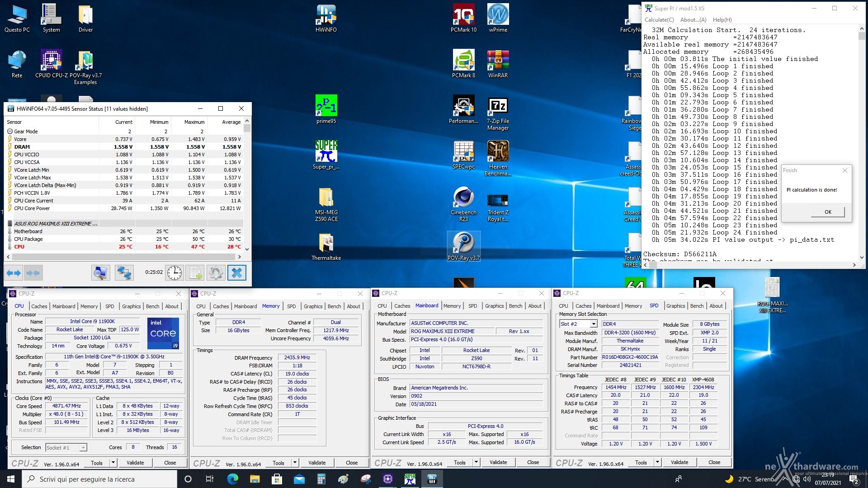Click HWiNFO log file add icon
This screenshot has height=488, width=868.
point(195,273)
